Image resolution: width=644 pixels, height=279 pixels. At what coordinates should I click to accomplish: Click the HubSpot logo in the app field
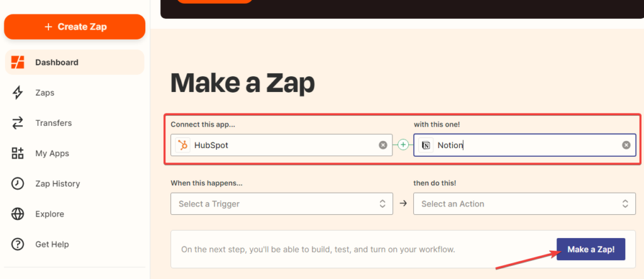pos(182,145)
